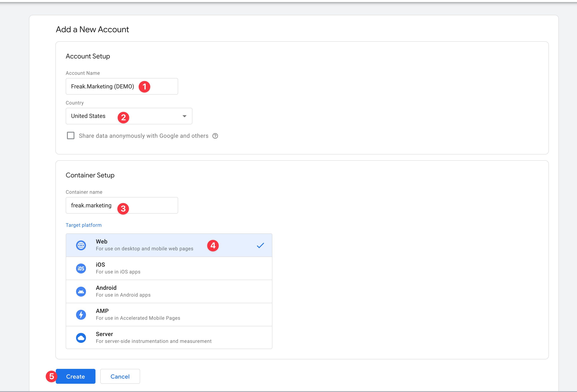Viewport: 577px width, 392px height.
Task: Enable Share data anonymously checkbox
Action: coord(71,136)
